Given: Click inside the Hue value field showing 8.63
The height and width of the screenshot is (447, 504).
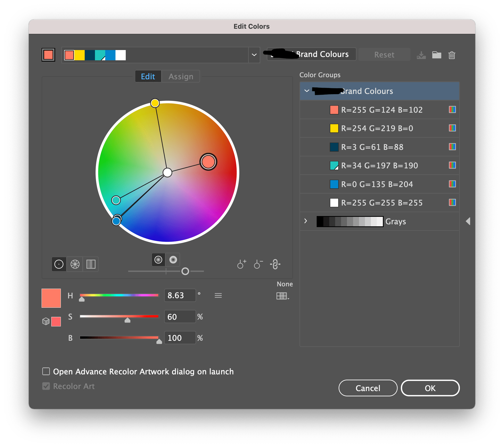Looking at the screenshot, I should (x=180, y=295).
